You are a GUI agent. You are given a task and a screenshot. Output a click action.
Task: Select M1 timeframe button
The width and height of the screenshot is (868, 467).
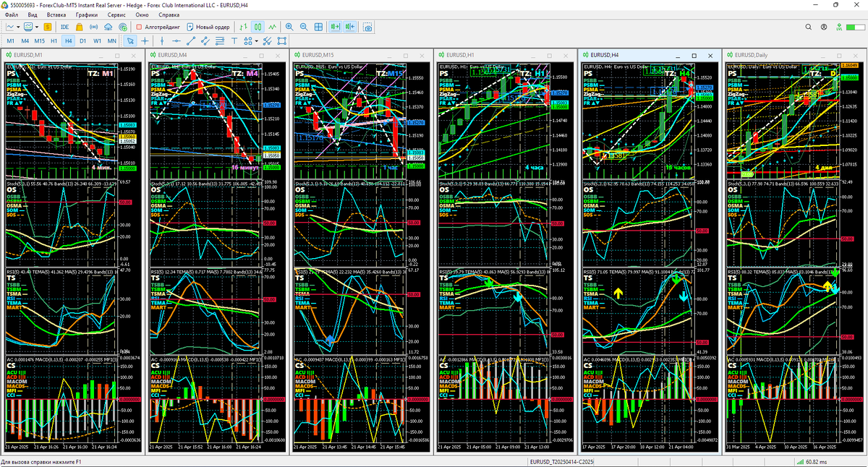click(x=10, y=41)
